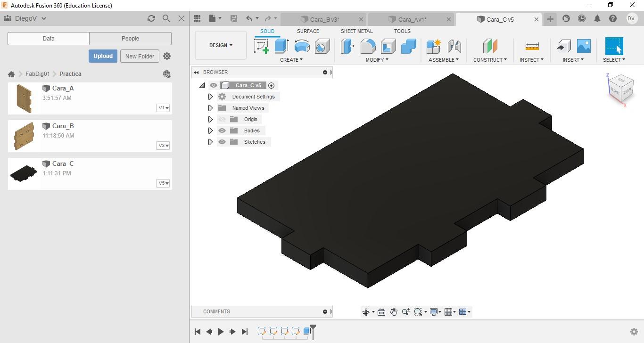Select the Shell tool
The width and height of the screenshot is (644, 343).
[388, 46]
